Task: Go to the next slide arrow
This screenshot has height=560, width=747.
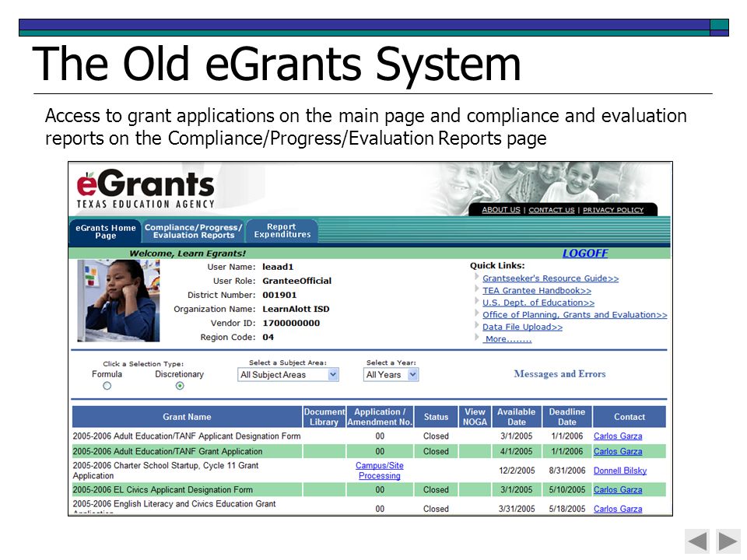Action: coord(728,541)
